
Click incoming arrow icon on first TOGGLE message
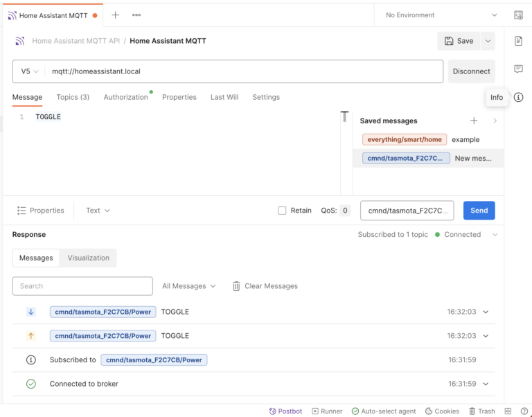coord(31,312)
